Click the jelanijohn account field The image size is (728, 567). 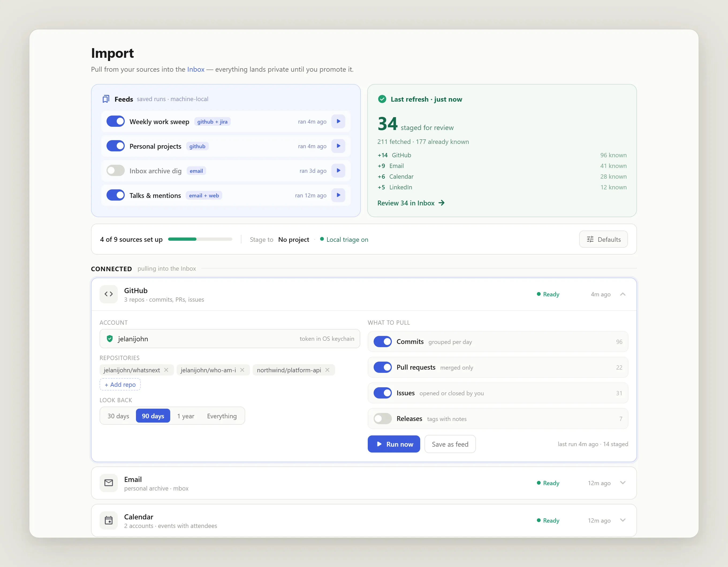click(x=230, y=339)
